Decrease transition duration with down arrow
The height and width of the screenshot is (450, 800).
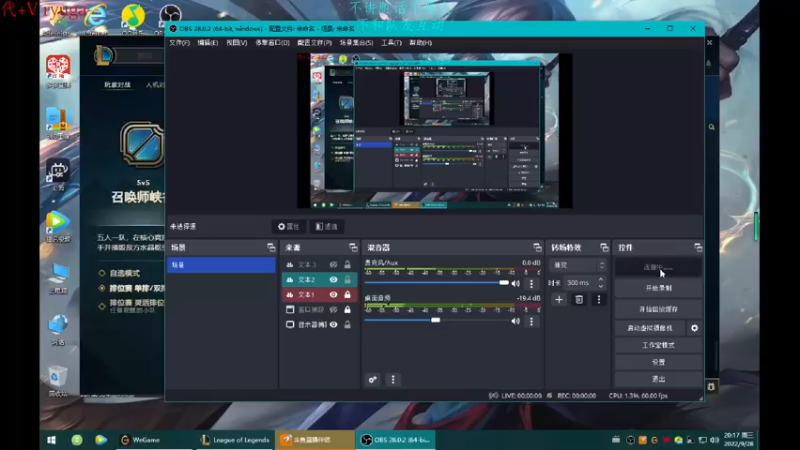click(601, 286)
